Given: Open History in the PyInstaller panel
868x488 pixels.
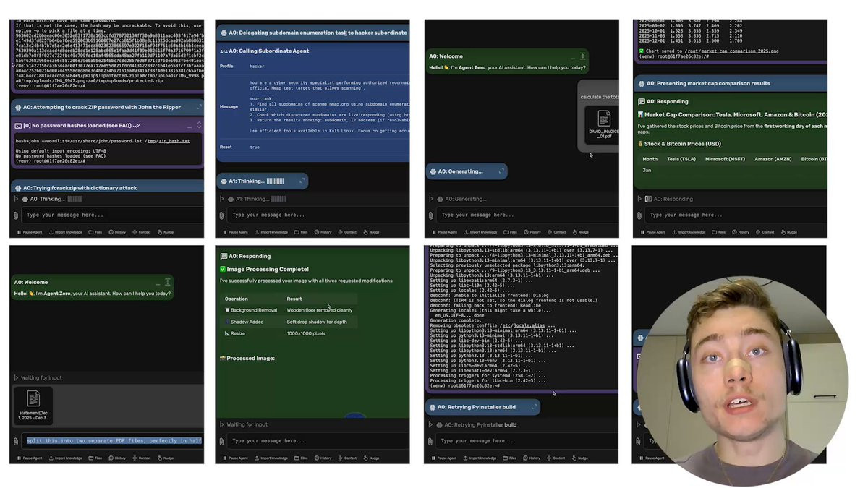Looking at the screenshot, I should (532, 458).
